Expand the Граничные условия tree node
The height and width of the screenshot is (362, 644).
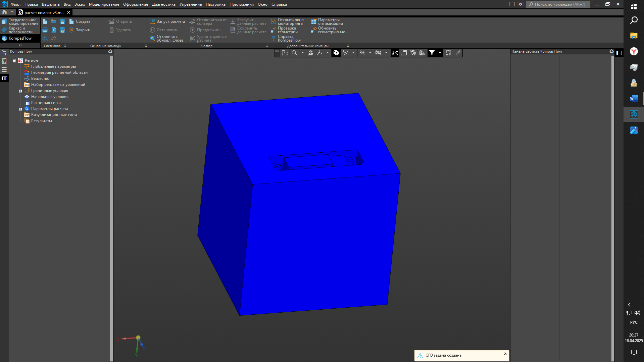pyautogui.click(x=20, y=91)
